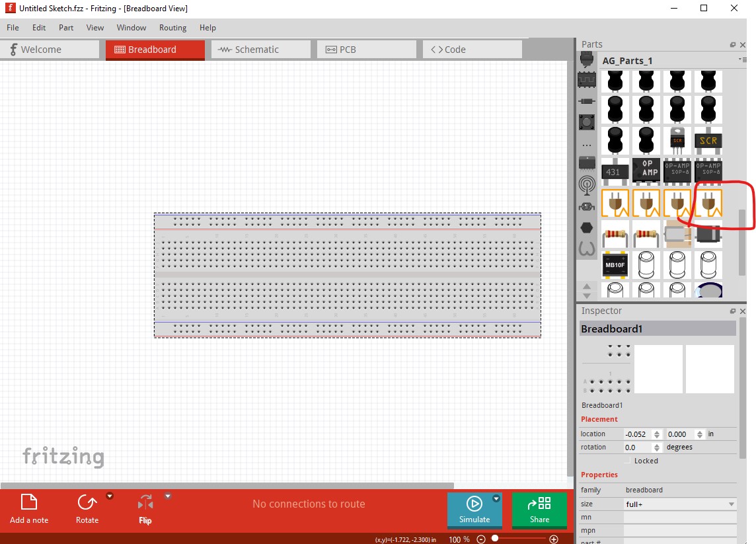This screenshot has height=544, width=756.
Task: Choose the OP AMP DIP part
Action: point(646,170)
